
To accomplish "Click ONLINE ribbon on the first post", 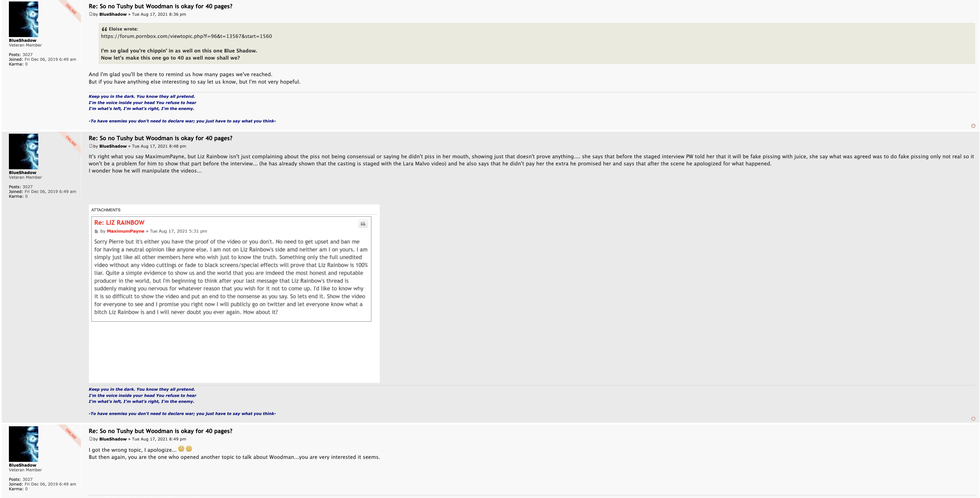I will 71,9.
